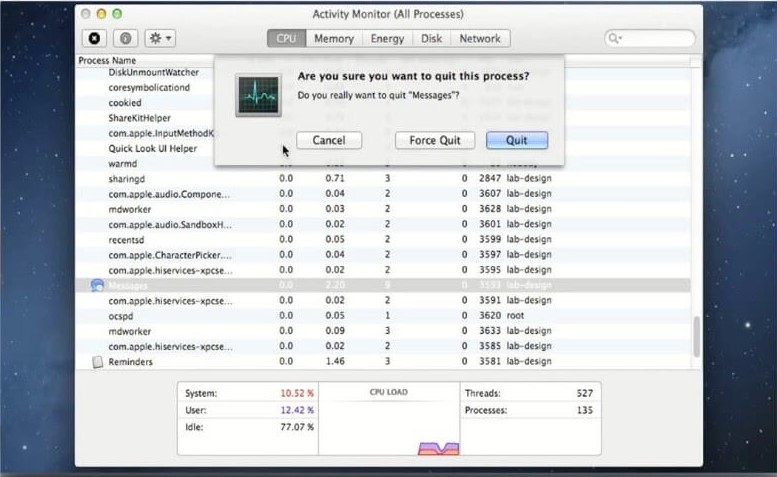777x477 pixels.
Task: Click the Idle percentage value
Action: (297, 427)
